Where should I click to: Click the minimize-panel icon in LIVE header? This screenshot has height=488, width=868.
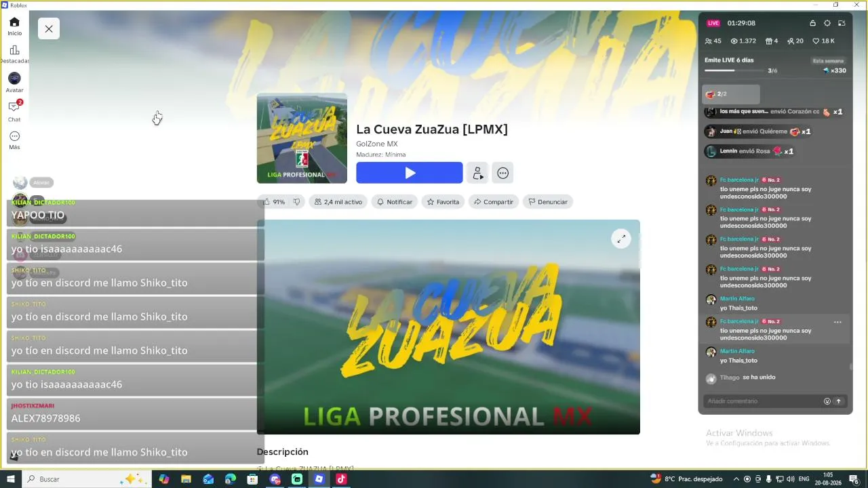click(x=842, y=23)
